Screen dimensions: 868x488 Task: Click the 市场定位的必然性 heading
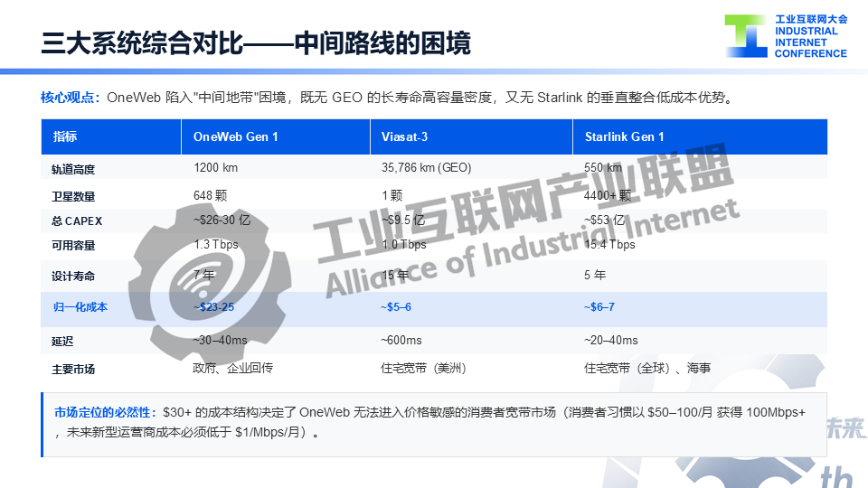coord(105,413)
